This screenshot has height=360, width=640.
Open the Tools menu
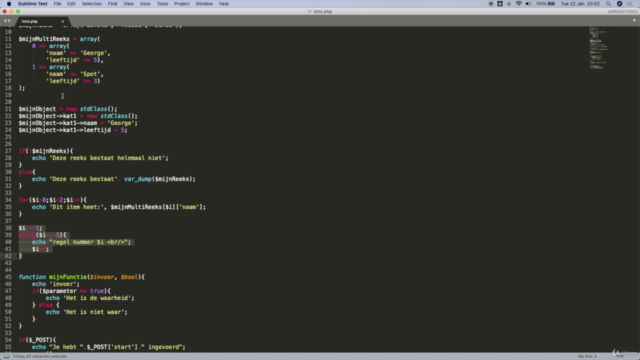(162, 4)
